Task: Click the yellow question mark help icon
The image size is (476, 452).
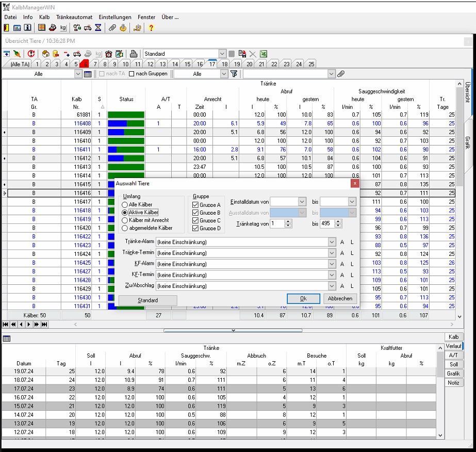Action: [151, 28]
